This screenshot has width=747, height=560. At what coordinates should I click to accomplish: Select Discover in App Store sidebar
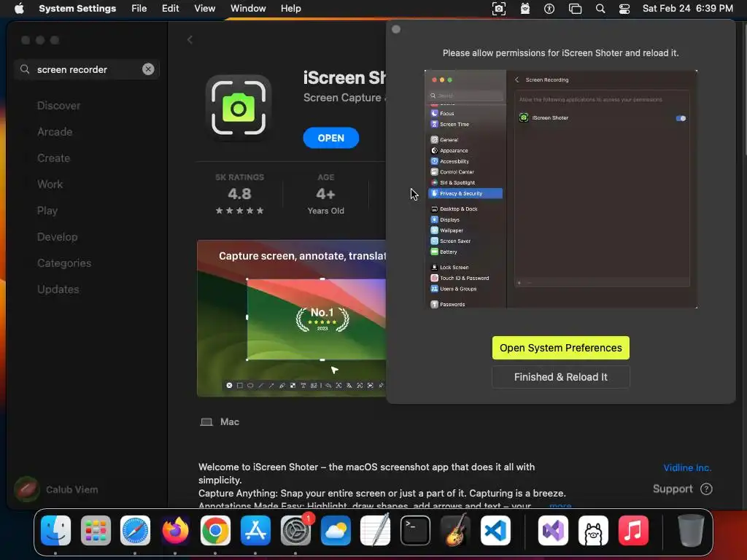pos(58,106)
